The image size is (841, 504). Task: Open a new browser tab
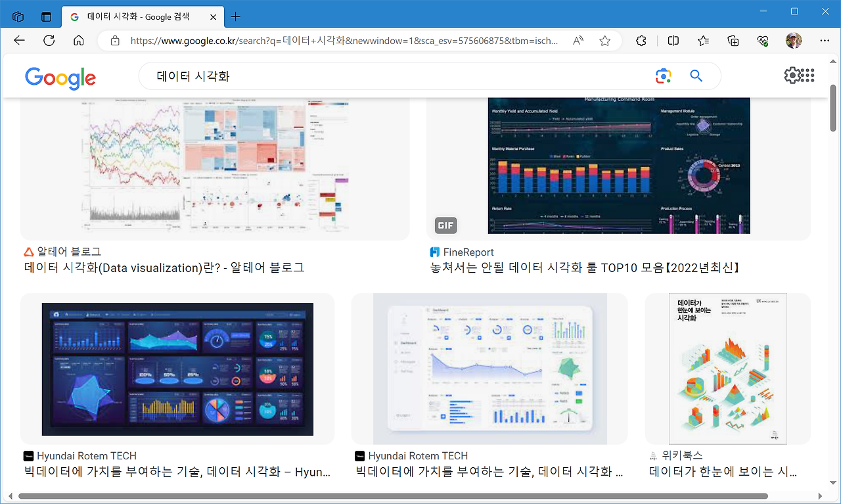(236, 17)
